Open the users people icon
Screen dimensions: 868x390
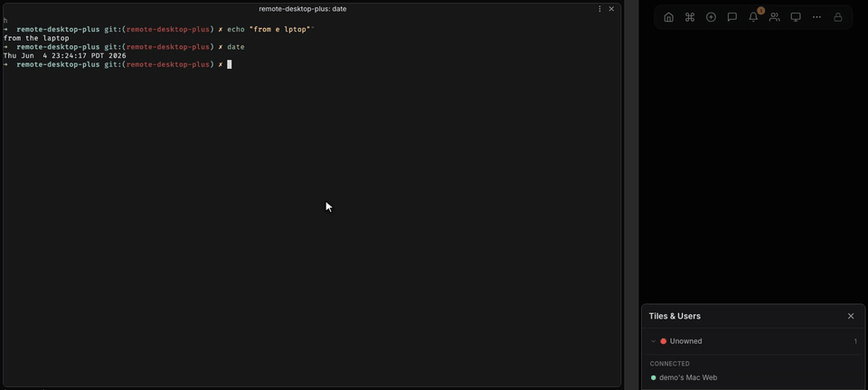(x=775, y=17)
